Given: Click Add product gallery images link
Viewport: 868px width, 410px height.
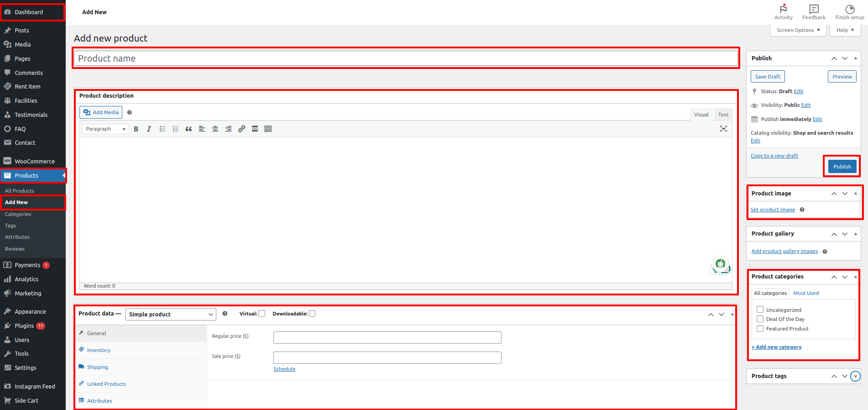Looking at the screenshot, I should click(784, 251).
